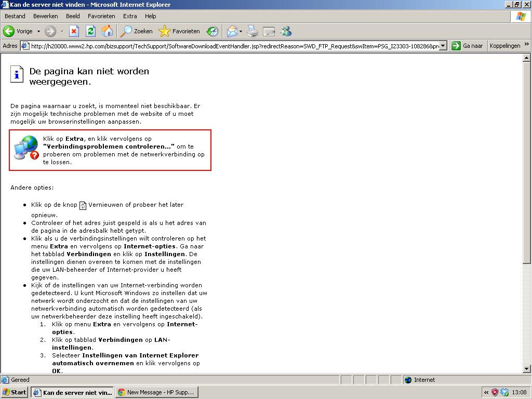Switch to New Message - HP Support taskbar window
The height and width of the screenshot is (399, 532).
[x=157, y=392]
